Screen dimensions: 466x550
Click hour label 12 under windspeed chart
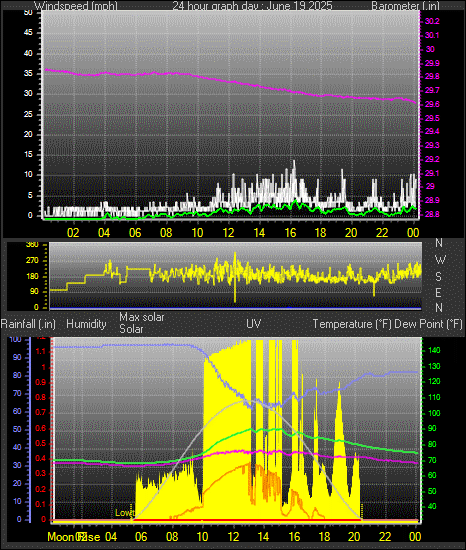click(228, 233)
